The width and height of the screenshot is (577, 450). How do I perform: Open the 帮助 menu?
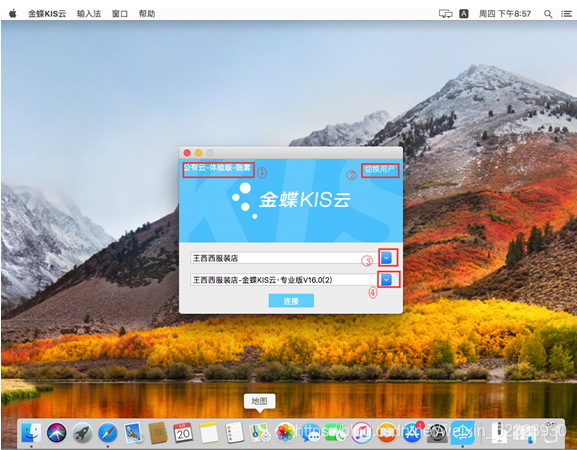[147, 14]
